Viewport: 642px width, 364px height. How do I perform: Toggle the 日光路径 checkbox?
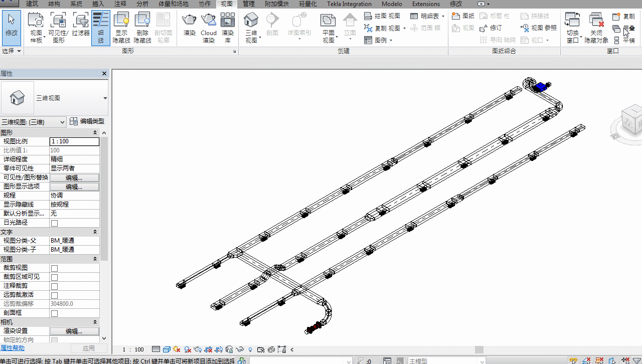(54, 223)
